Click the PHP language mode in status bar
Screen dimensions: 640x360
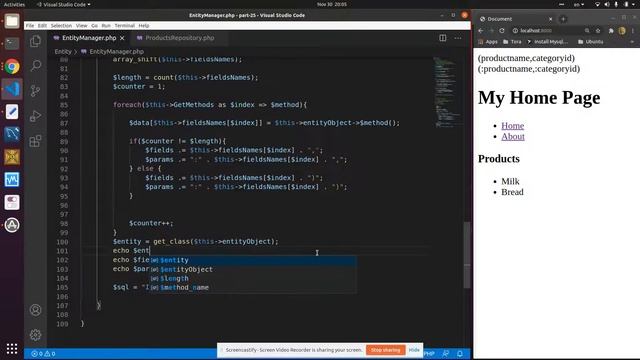coord(429,353)
